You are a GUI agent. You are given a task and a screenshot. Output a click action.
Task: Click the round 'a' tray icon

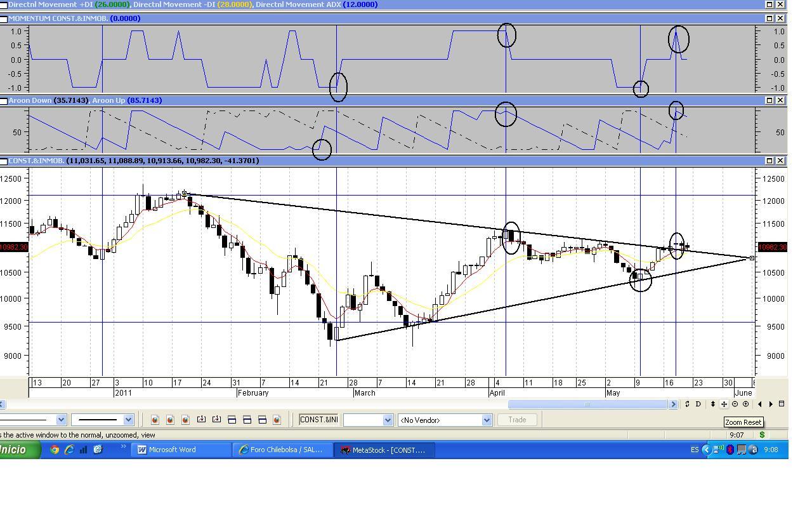[753, 450]
